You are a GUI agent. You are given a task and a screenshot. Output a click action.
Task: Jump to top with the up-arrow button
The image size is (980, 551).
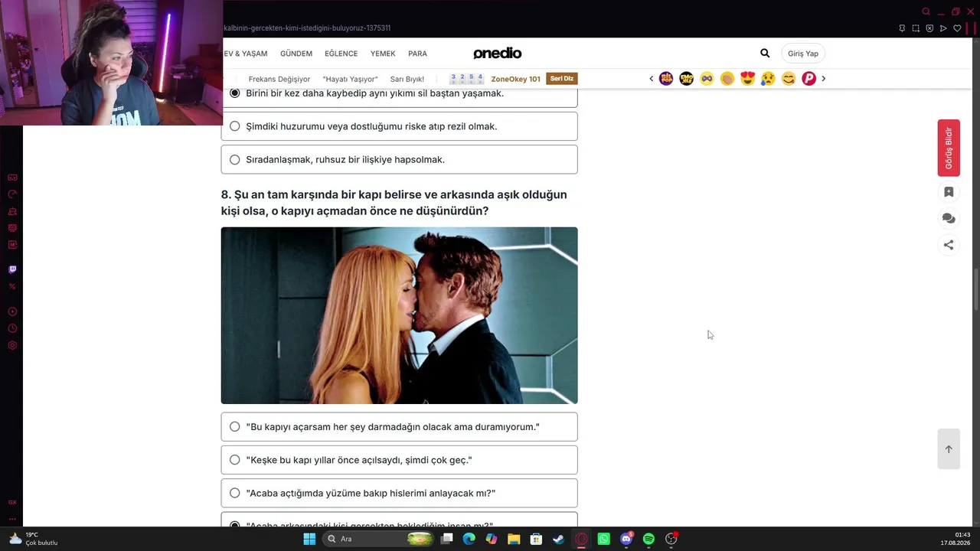pyautogui.click(x=949, y=449)
